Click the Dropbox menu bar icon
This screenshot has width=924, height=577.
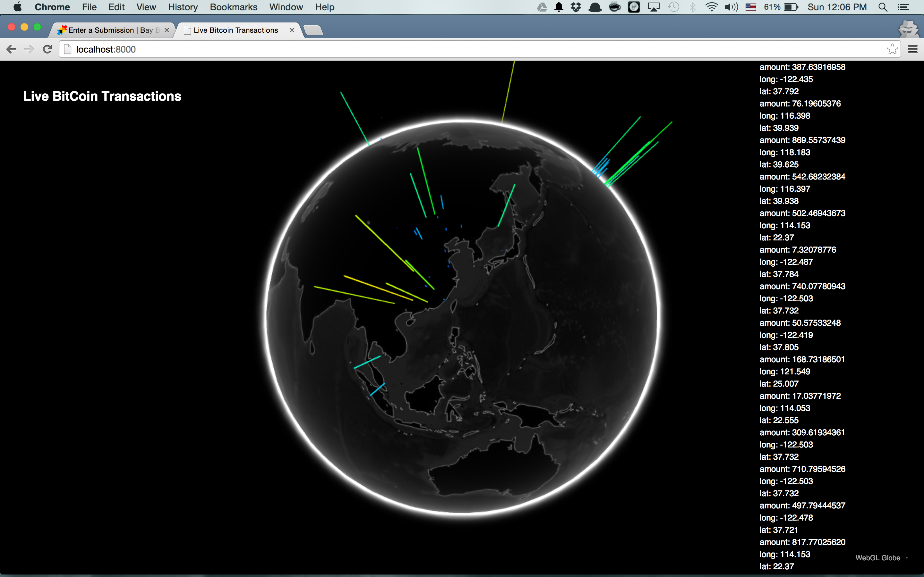pyautogui.click(x=575, y=7)
